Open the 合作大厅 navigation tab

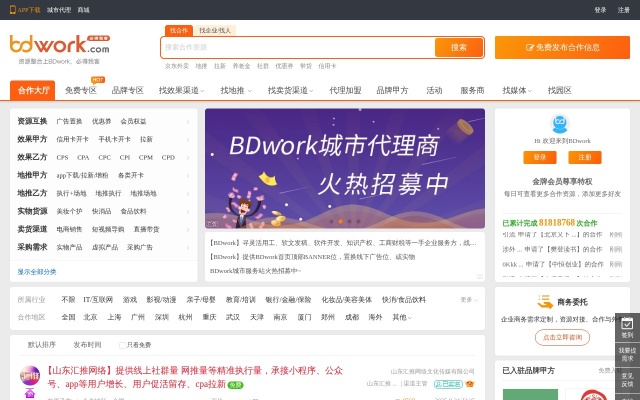point(34,90)
